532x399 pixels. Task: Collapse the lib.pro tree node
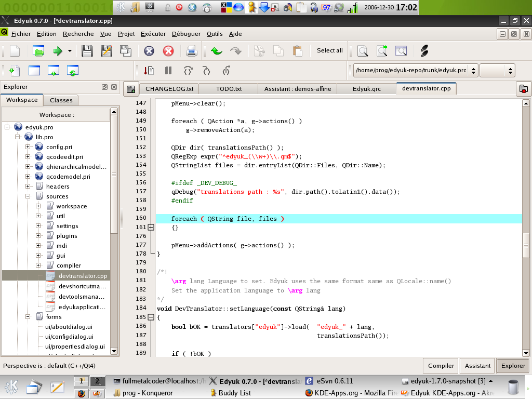(x=17, y=137)
